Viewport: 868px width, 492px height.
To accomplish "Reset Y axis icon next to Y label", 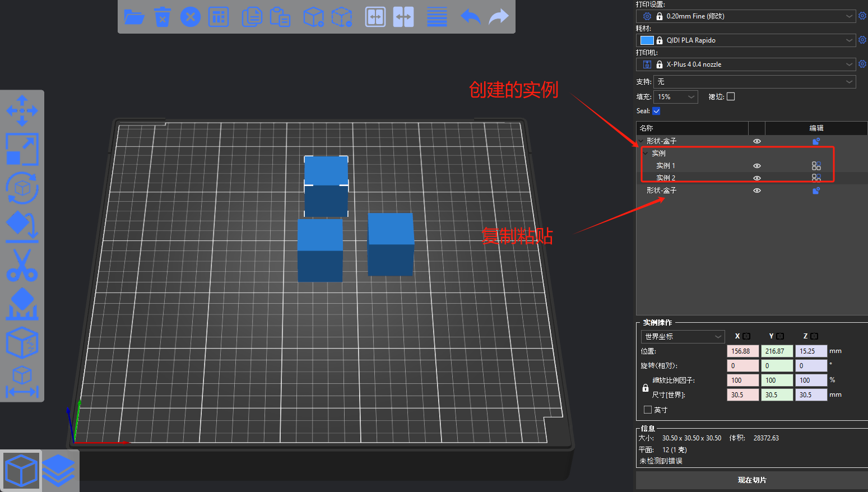I will (x=780, y=336).
